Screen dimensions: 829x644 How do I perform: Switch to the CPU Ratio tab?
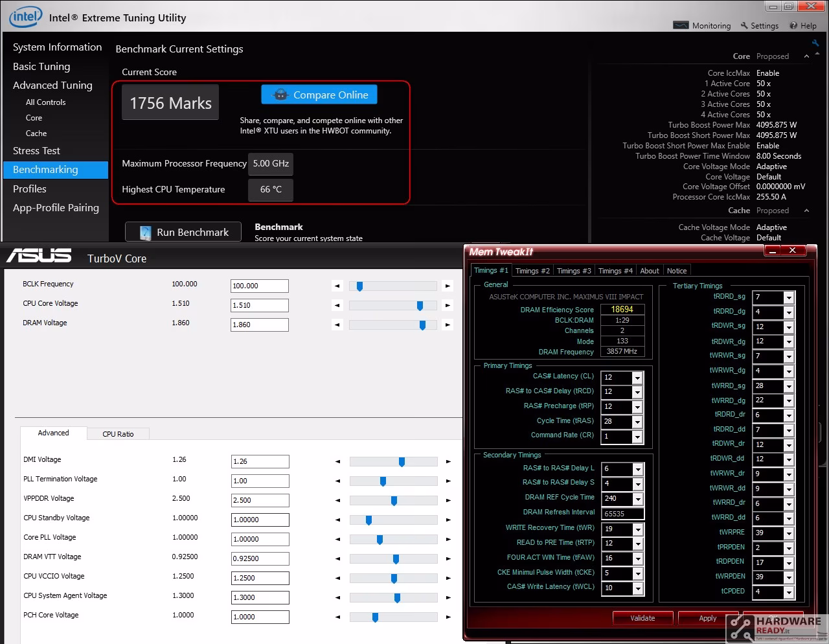coord(118,434)
